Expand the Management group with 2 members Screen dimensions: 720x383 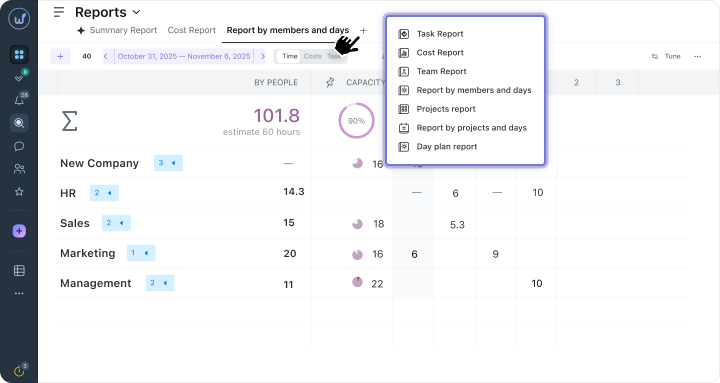pos(160,283)
